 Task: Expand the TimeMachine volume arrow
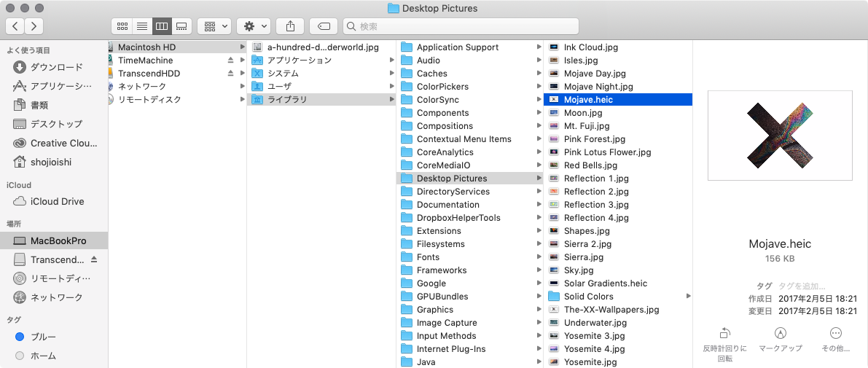coord(243,60)
